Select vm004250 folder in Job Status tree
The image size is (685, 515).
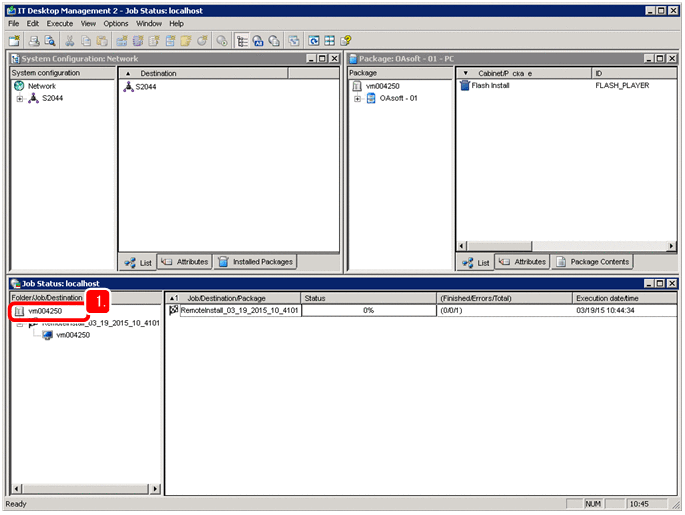pos(43,311)
